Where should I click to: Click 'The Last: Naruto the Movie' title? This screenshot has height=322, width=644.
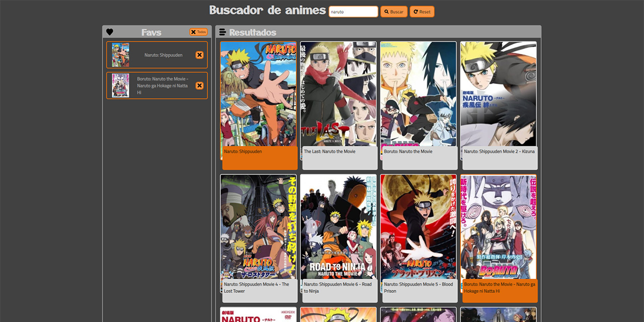coord(330,151)
